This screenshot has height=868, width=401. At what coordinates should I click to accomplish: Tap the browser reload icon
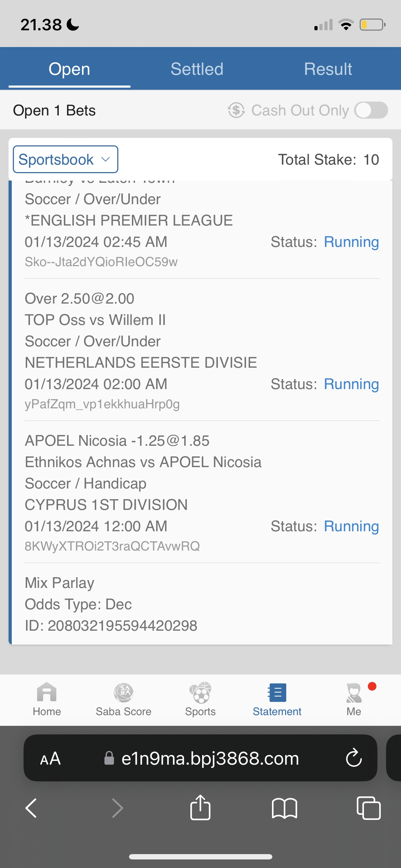tap(354, 758)
